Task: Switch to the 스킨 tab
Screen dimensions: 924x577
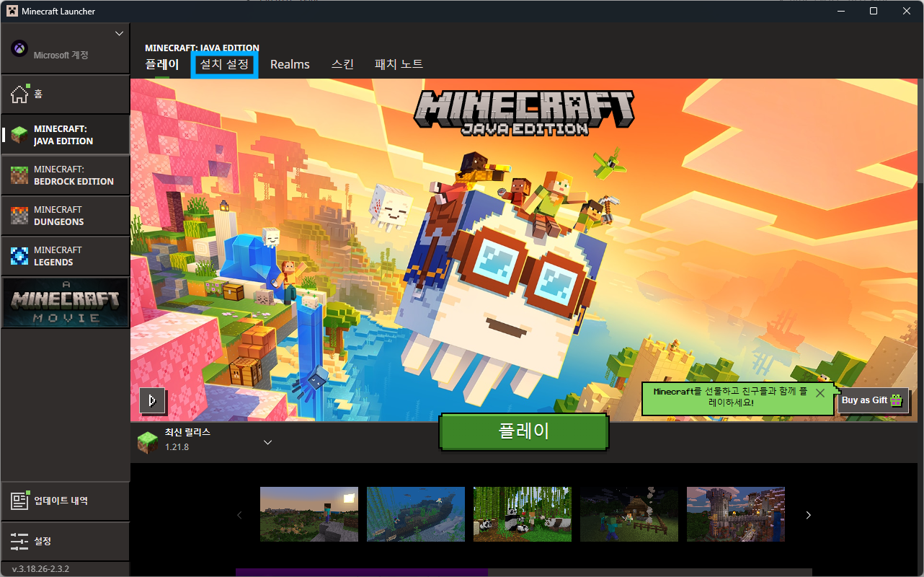Action: (342, 64)
